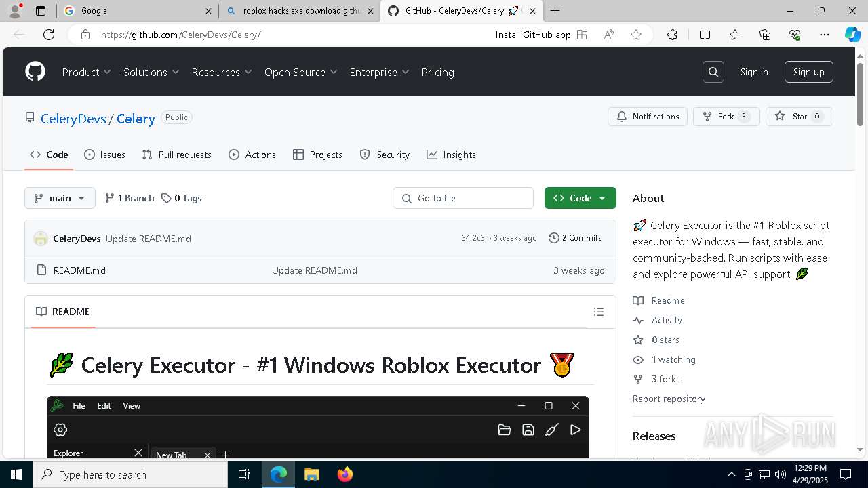This screenshot has width=868, height=488.
Task: Switch to Security tab
Action: [384, 155]
